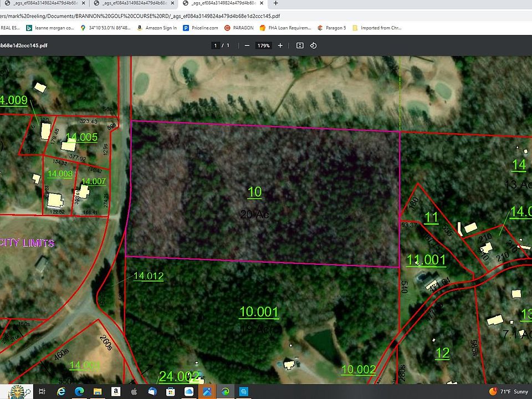Open a new browser tab
The image size is (532, 399).
[x=276, y=3]
